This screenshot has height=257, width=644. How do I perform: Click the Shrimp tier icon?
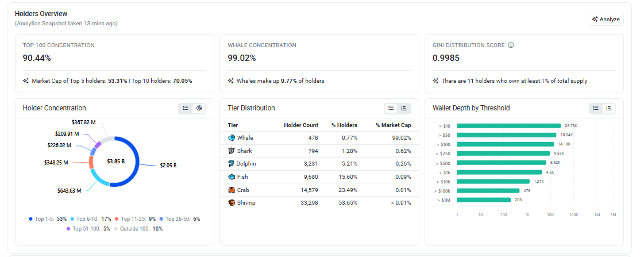232,203
